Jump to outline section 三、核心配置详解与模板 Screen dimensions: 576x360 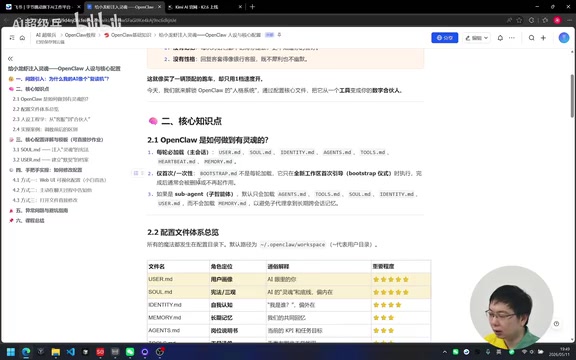point(60,140)
